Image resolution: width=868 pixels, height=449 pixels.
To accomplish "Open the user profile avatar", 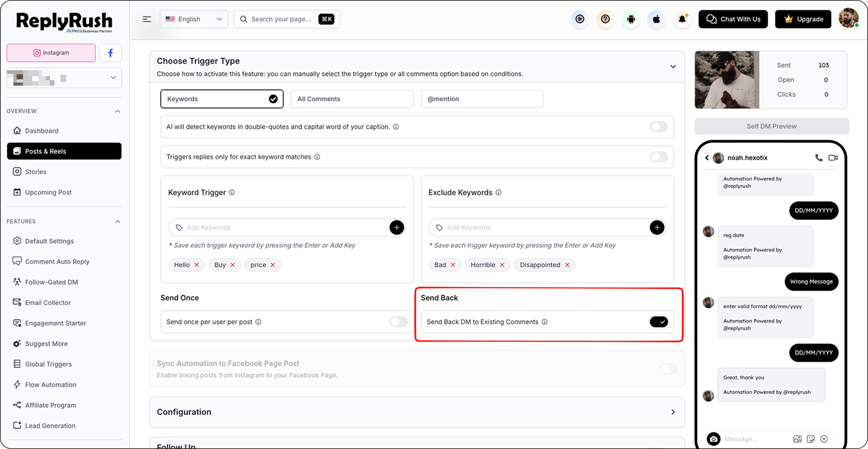I will (x=849, y=19).
